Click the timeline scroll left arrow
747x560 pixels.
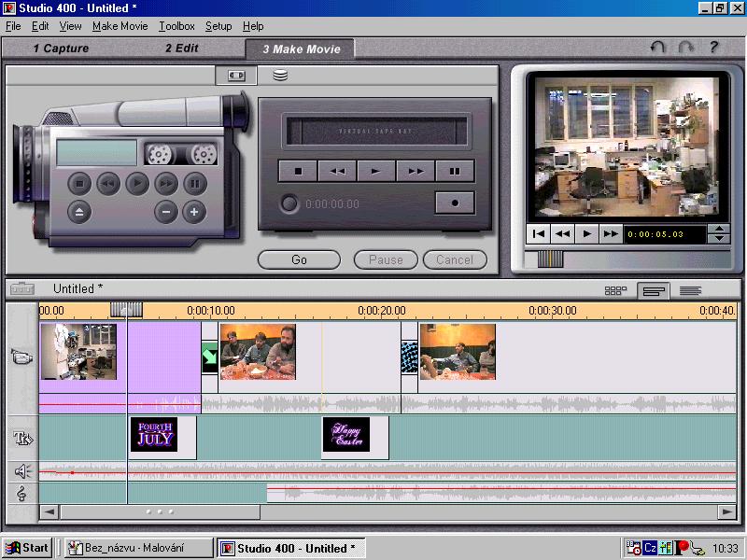click(49, 512)
